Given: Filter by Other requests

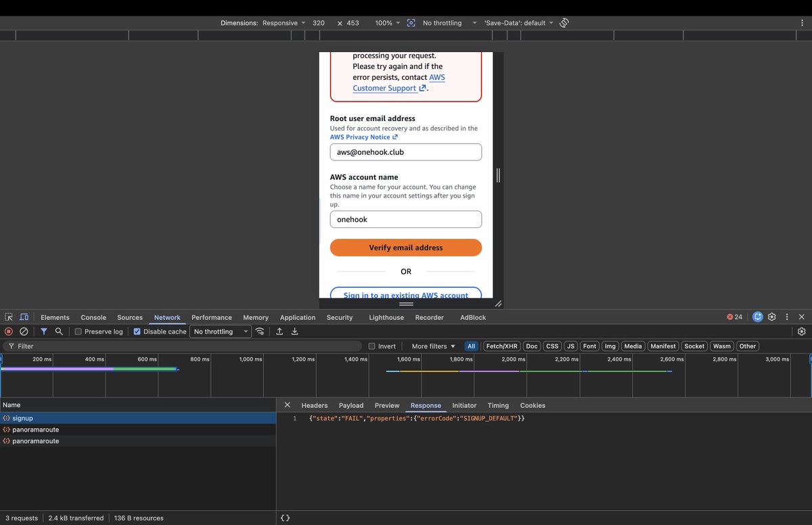Looking at the screenshot, I should pos(748,346).
